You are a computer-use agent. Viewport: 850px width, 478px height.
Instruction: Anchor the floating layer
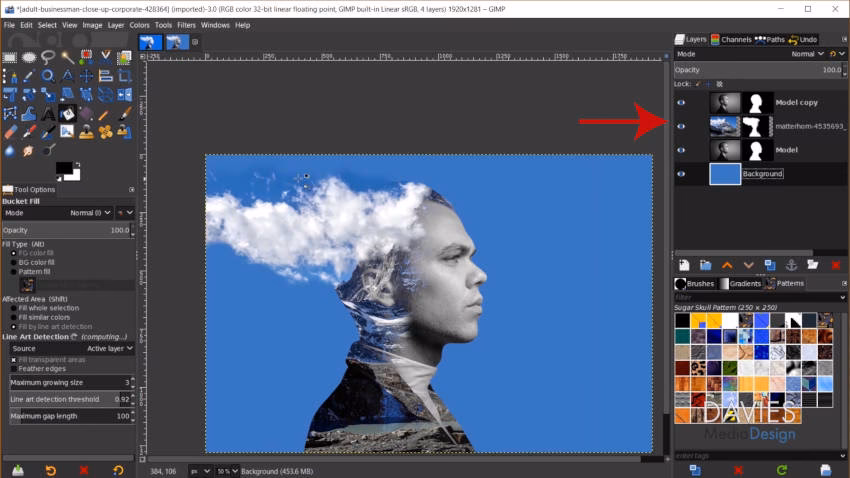coord(791,265)
